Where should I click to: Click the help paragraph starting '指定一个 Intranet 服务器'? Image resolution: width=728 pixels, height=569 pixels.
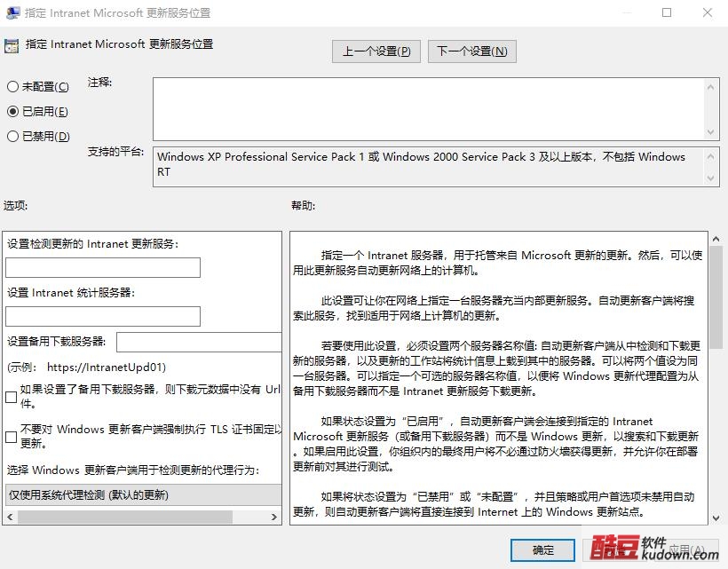click(498, 263)
